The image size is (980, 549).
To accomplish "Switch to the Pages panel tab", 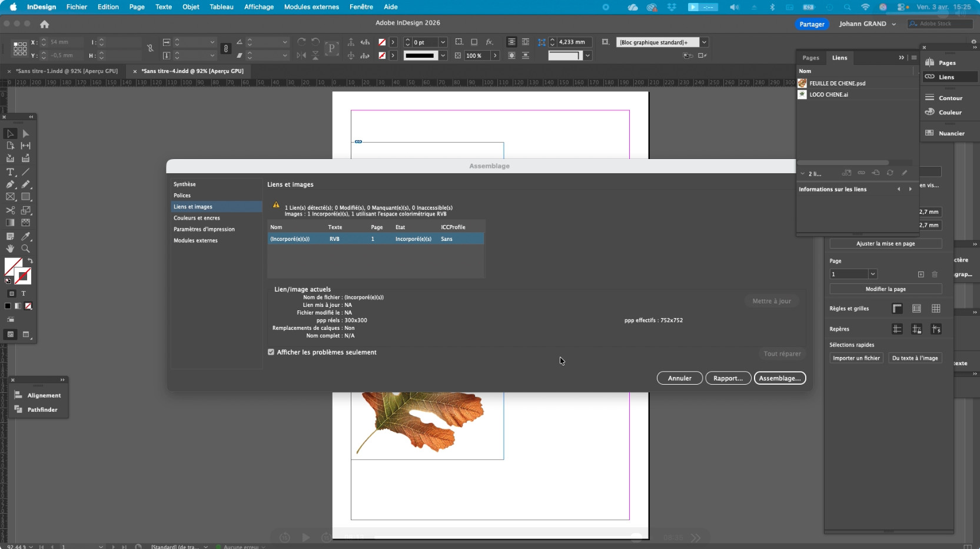I will pyautogui.click(x=810, y=58).
